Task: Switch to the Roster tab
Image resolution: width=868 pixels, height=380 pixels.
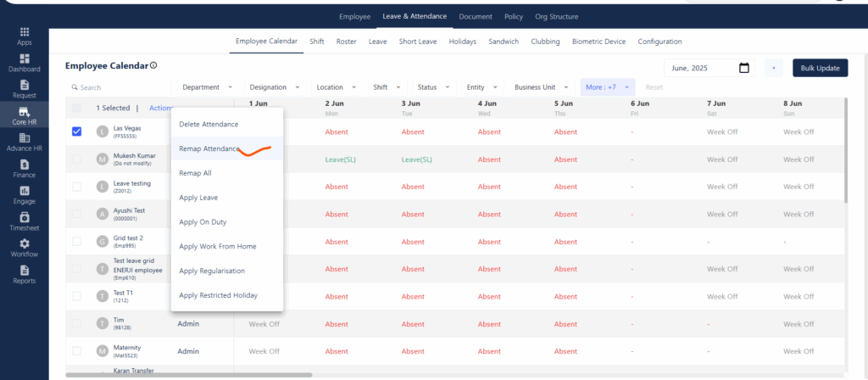Action: 346,42
